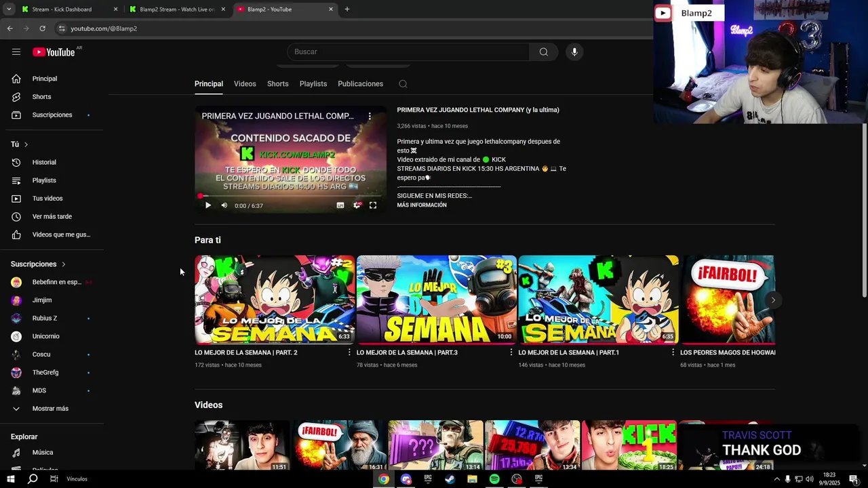
Task: Open featured video settings gear
Action: [x=357, y=205]
